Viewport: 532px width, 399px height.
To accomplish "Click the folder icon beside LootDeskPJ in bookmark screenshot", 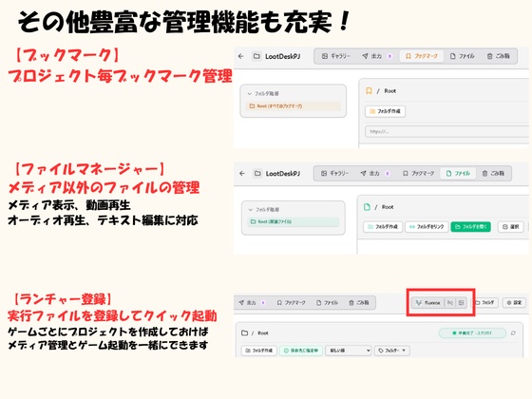I will click(x=256, y=56).
